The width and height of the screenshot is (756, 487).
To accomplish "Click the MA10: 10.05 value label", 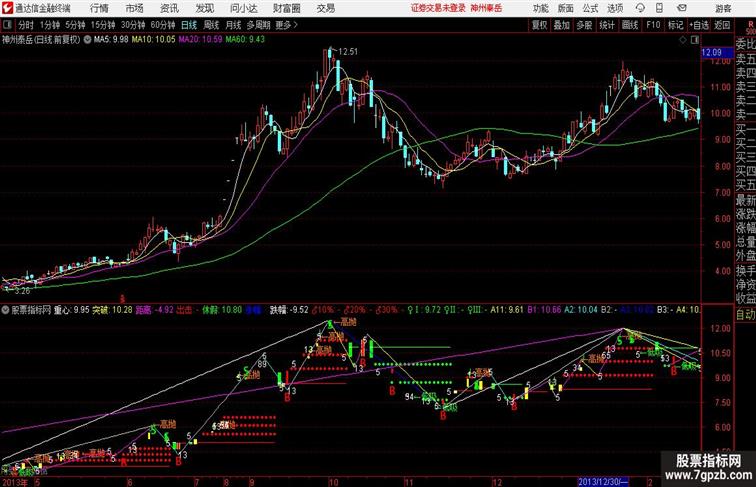I will [x=153, y=40].
